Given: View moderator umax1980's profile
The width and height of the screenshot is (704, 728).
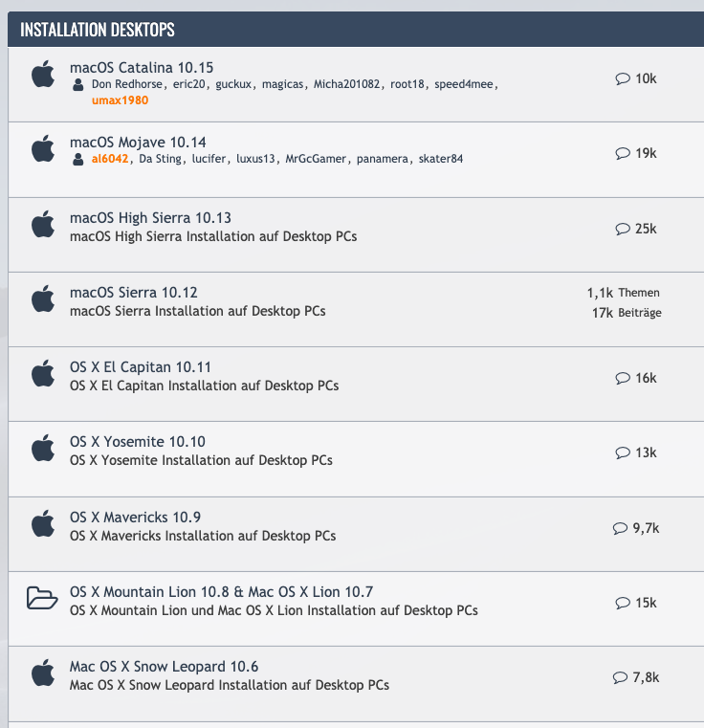Looking at the screenshot, I should 120,99.
